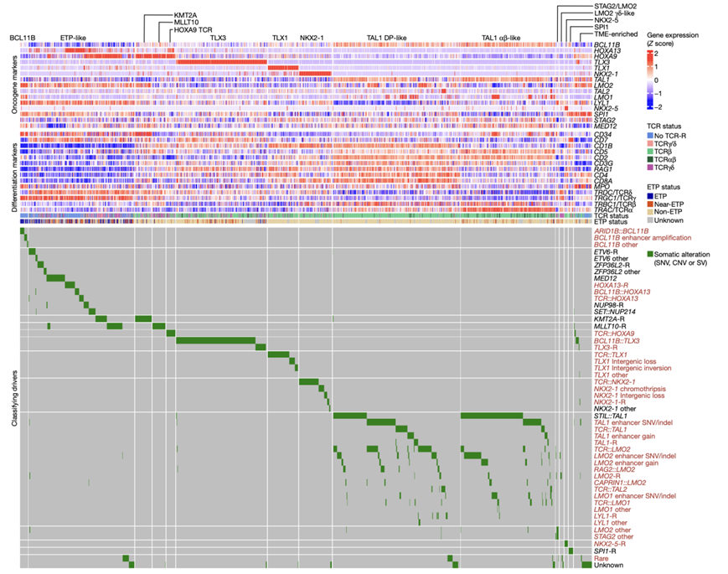Click the KMT2A label above the heatmap

click(x=185, y=15)
